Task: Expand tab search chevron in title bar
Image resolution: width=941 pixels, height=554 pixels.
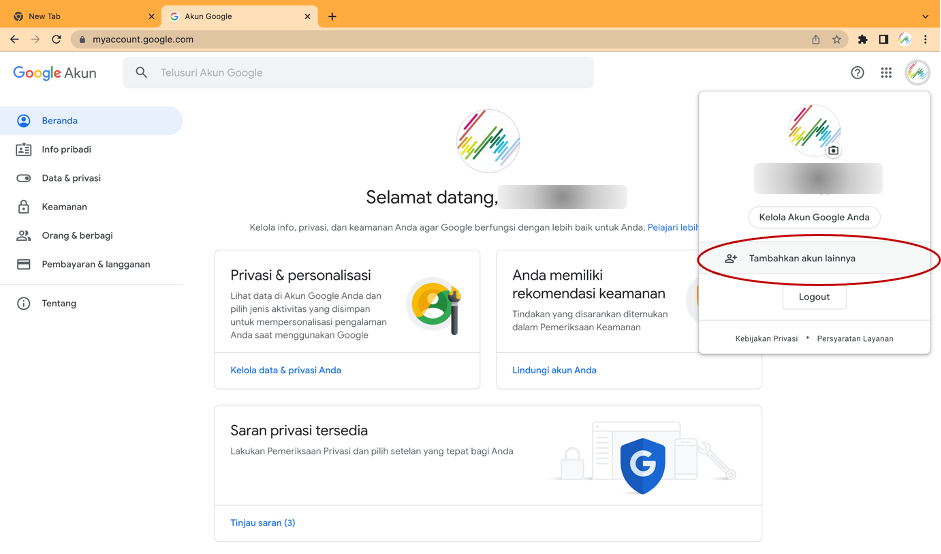Action: [x=925, y=16]
